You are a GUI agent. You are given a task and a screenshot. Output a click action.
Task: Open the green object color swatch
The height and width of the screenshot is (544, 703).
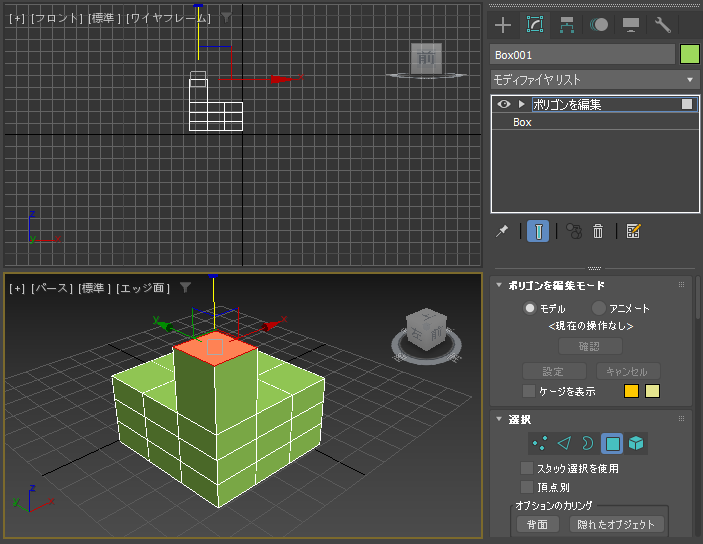point(690,55)
